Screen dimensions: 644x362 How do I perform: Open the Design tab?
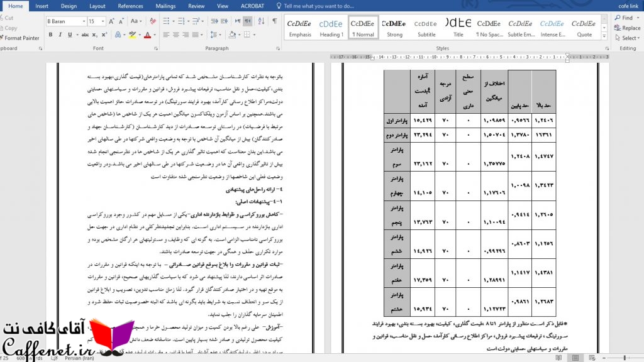(69, 6)
